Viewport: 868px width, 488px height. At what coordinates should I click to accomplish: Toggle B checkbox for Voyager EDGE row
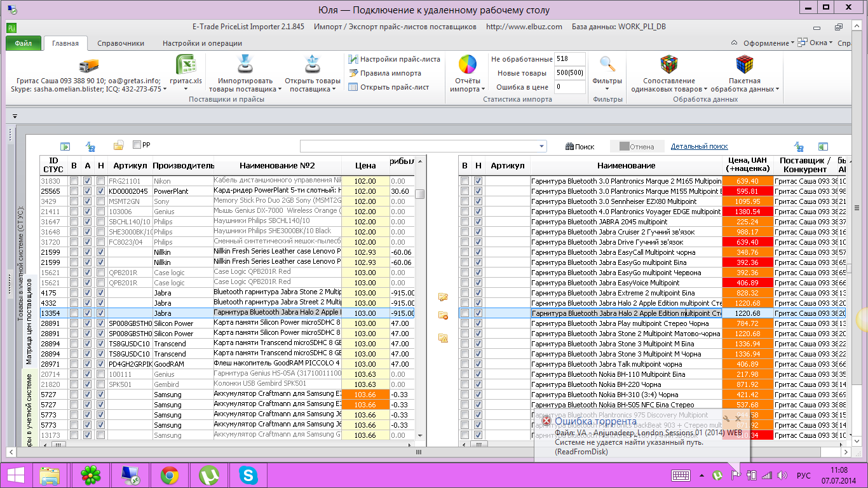pyautogui.click(x=465, y=212)
